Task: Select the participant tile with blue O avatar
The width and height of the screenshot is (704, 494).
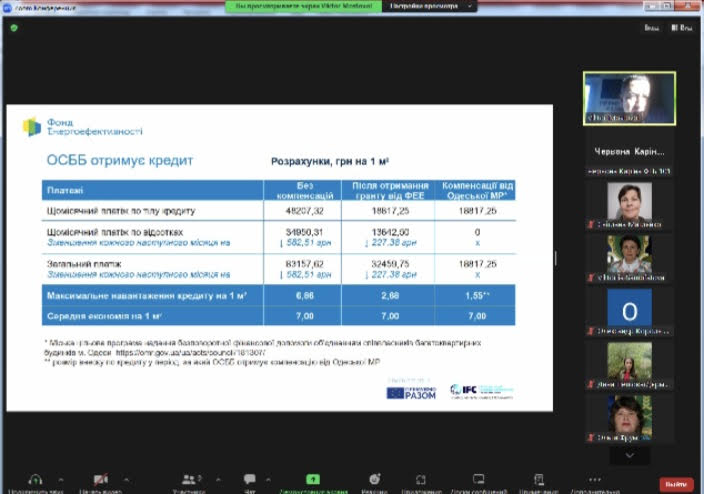Action: [x=629, y=308]
